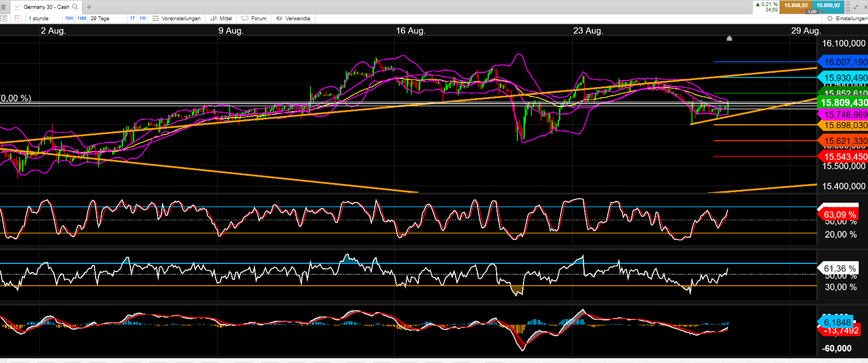Expand Voreinstellungen presets menu

177,18
